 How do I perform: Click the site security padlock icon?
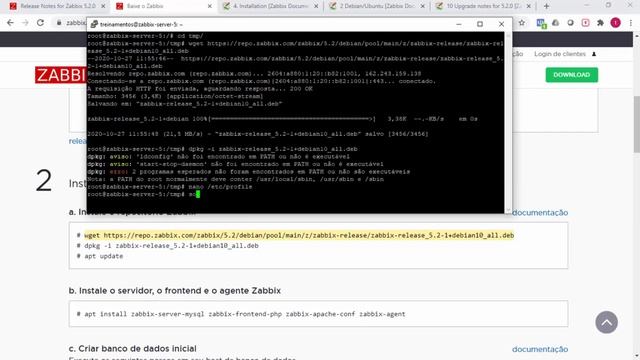point(59,23)
